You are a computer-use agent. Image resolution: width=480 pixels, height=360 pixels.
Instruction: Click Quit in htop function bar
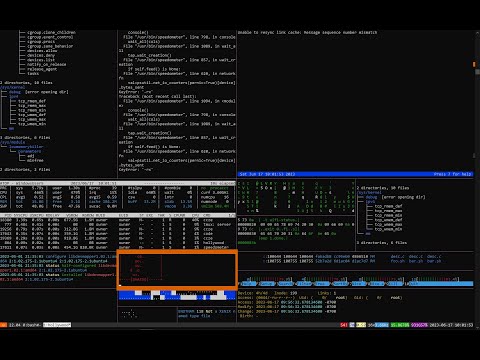tap(440, 284)
